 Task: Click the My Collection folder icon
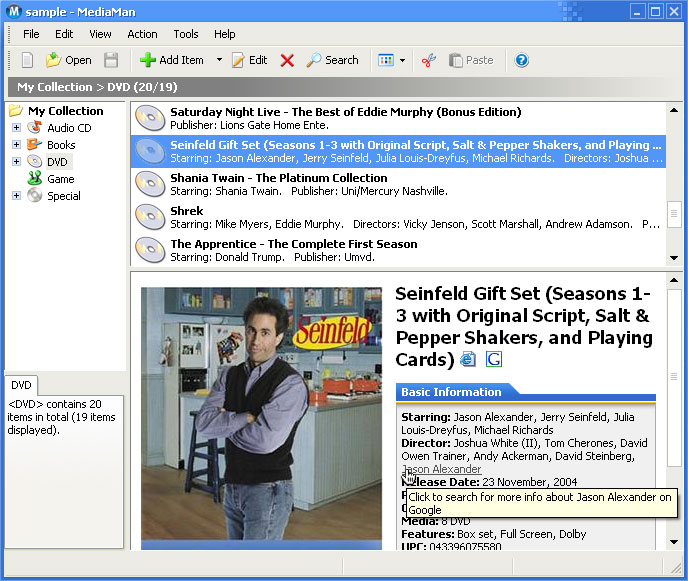tap(16, 111)
